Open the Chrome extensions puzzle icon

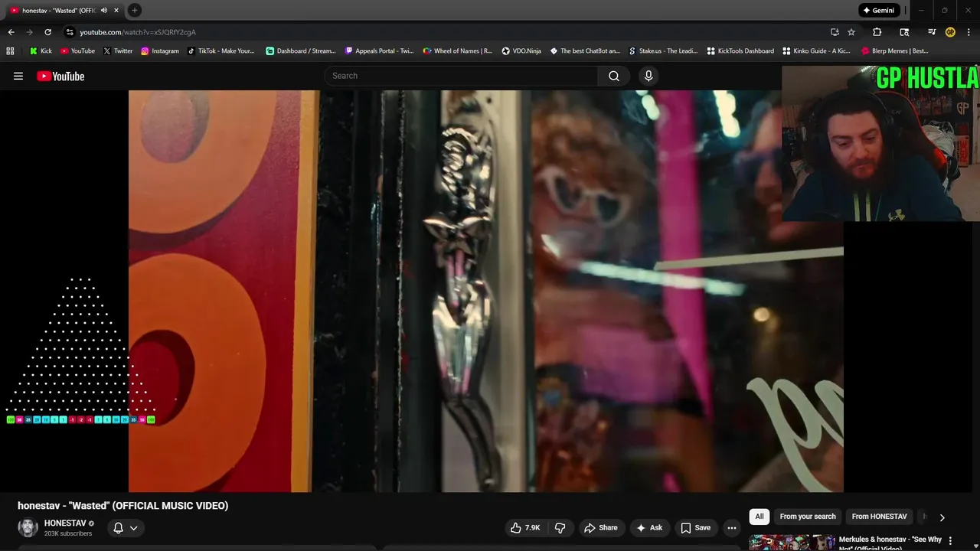877,32
